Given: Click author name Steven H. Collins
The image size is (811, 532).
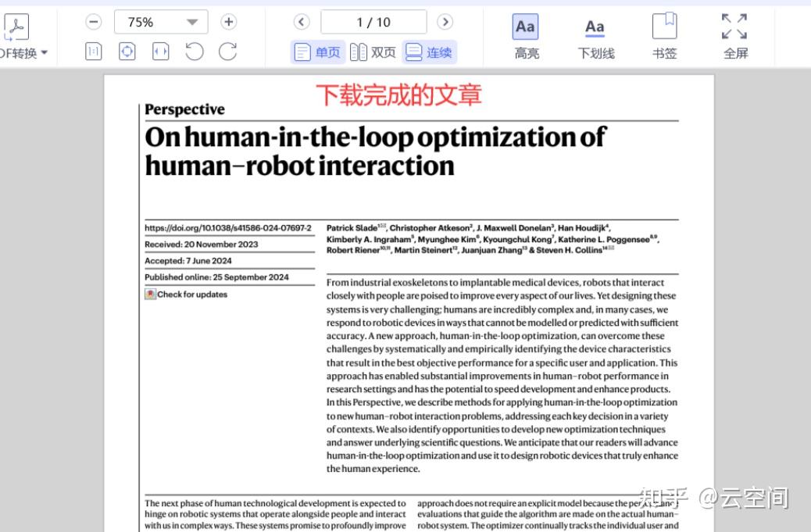Looking at the screenshot, I should [x=569, y=250].
